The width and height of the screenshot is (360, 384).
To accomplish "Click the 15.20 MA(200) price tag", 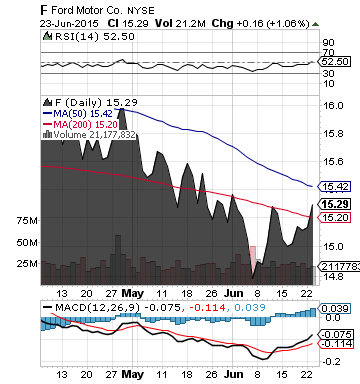I will pos(334,218).
